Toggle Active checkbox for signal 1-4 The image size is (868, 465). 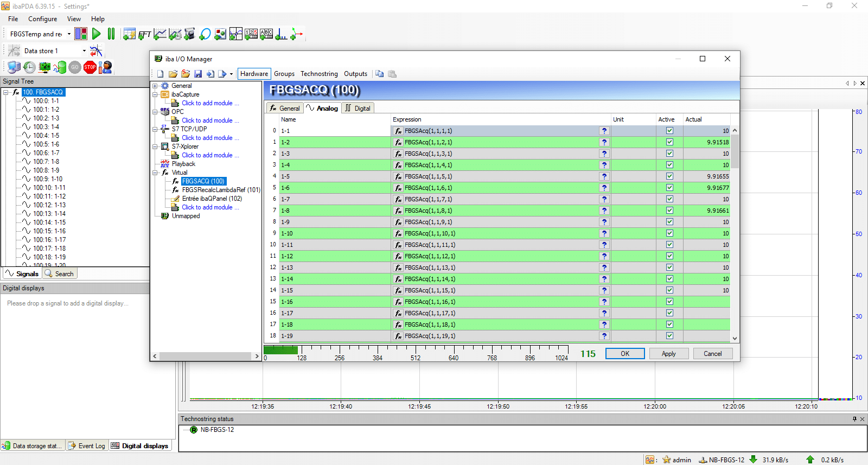[x=669, y=165]
